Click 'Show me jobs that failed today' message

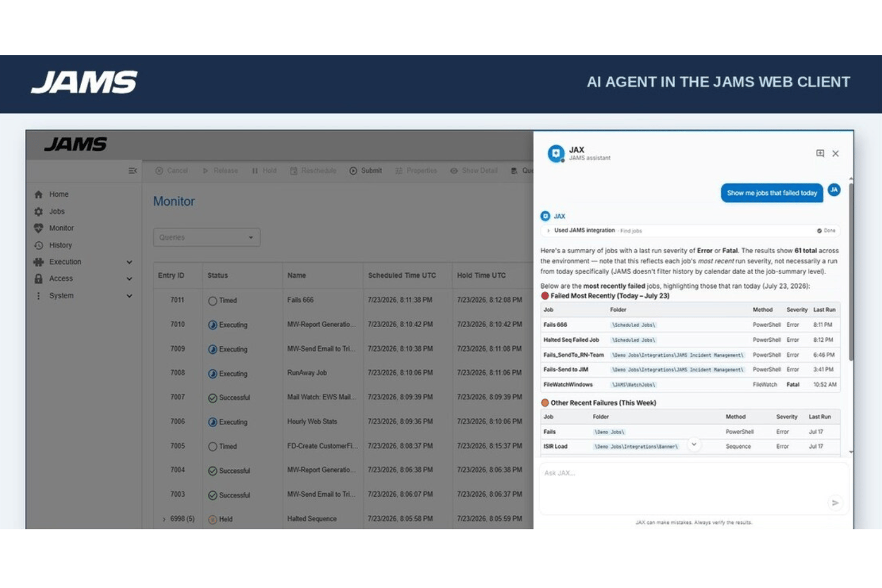tap(772, 193)
